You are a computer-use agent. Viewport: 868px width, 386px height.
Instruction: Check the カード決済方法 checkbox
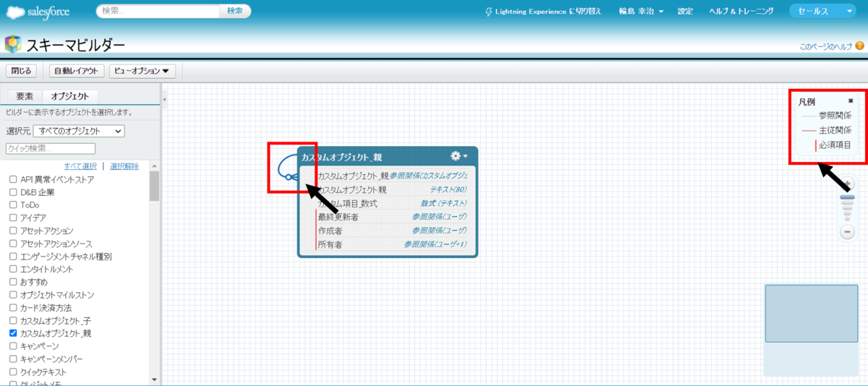click(13, 307)
